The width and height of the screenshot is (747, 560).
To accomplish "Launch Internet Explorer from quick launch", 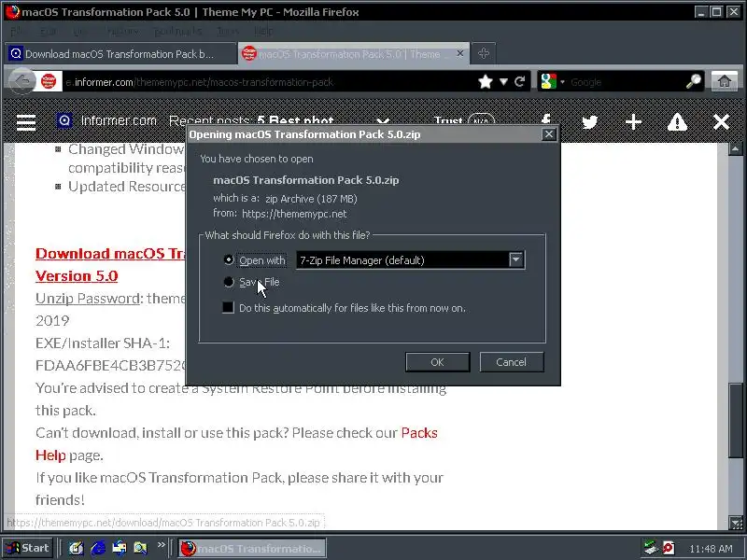I will [x=98, y=548].
